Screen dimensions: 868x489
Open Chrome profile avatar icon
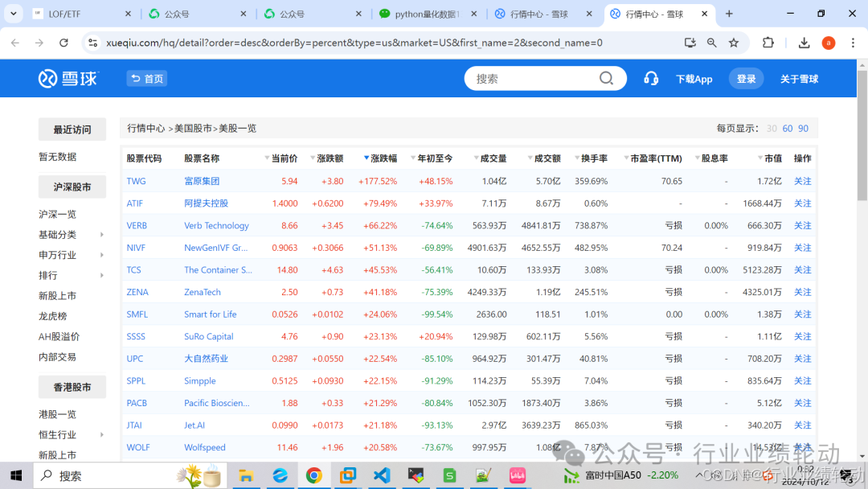pyautogui.click(x=828, y=43)
